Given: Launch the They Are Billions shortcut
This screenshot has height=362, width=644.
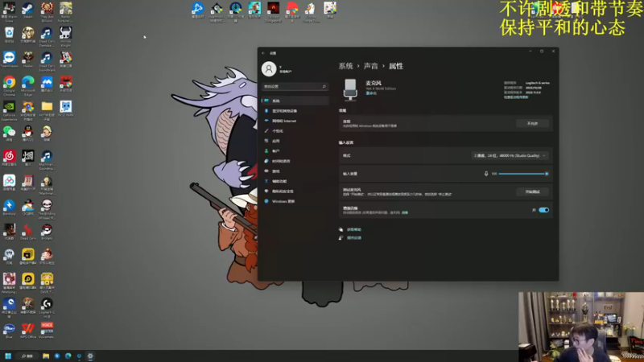Looking at the screenshot, I should (x=47, y=11).
